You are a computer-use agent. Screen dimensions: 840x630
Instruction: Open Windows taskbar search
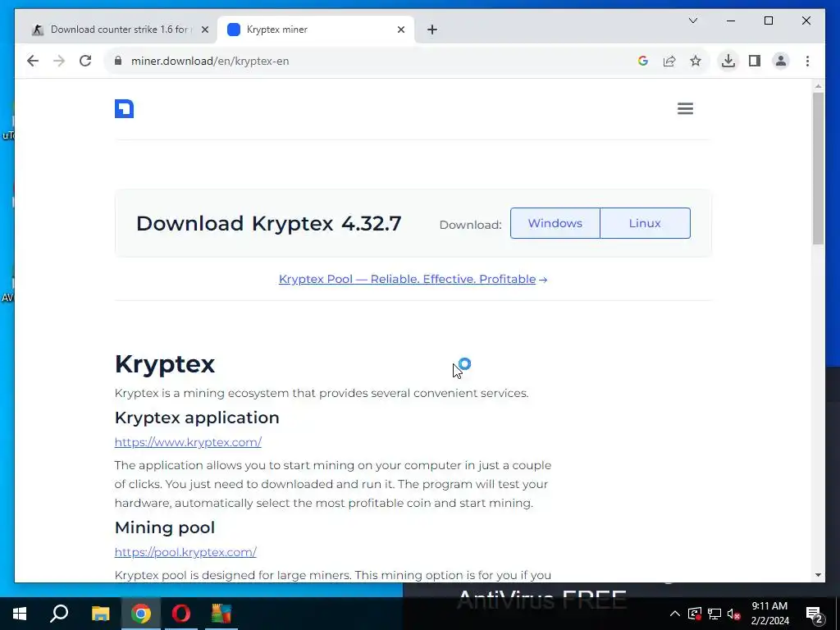59,614
